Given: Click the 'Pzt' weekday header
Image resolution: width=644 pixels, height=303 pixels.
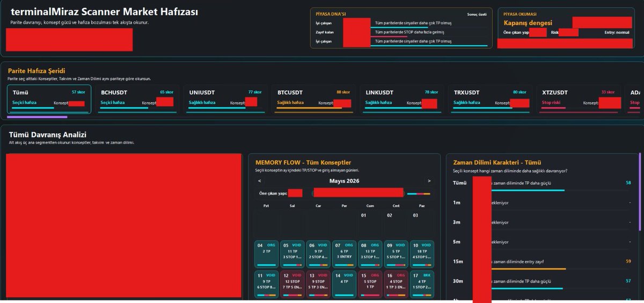Looking at the screenshot, I should (266, 205).
